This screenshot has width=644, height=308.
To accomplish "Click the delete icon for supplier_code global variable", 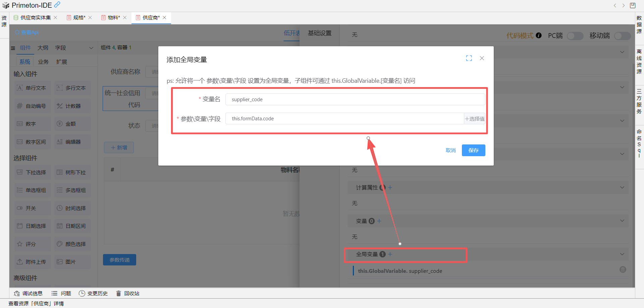I will 623,270.
